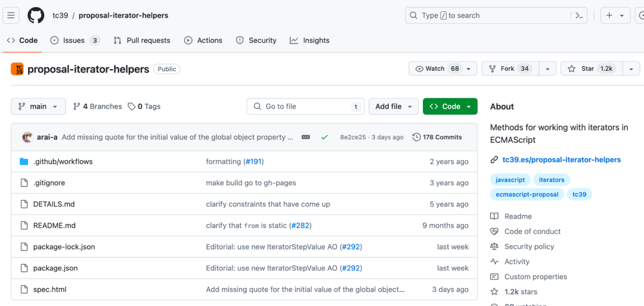Screen dimensions: 644x306
Task: Click the file icon beside DETAILS.md
Action: pos(24,204)
